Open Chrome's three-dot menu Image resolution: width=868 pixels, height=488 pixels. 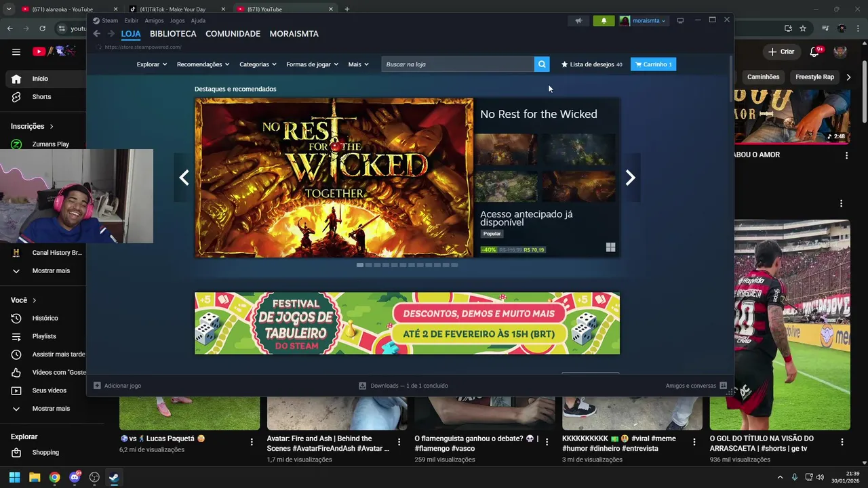tap(858, 28)
